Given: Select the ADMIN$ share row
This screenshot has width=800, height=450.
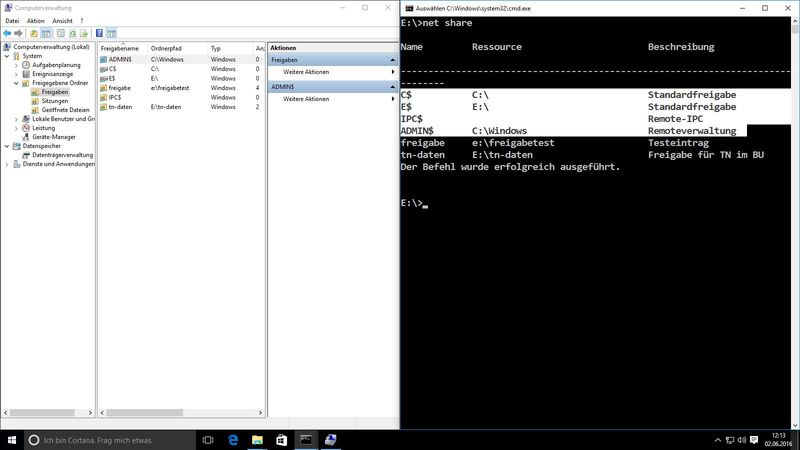Looking at the screenshot, I should click(120, 60).
